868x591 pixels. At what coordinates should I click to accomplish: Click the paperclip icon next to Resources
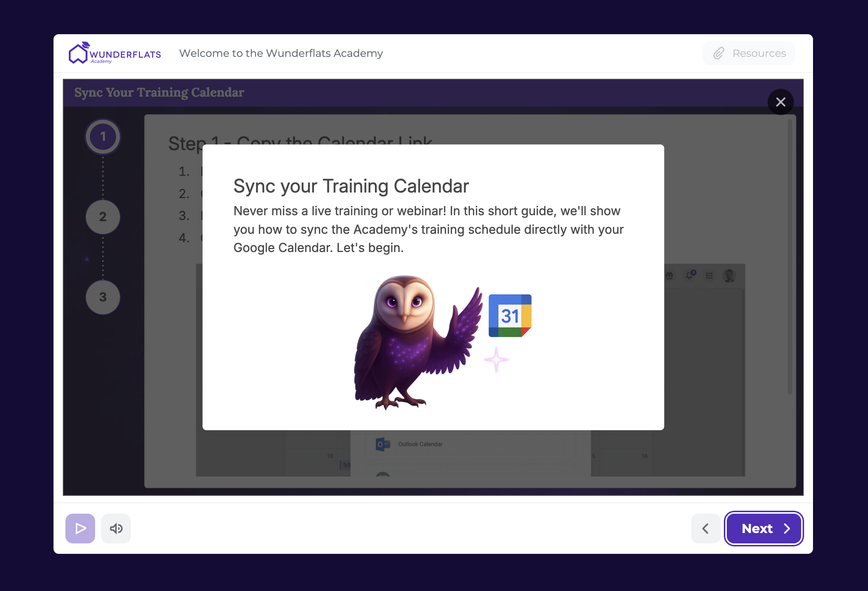coord(719,53)
